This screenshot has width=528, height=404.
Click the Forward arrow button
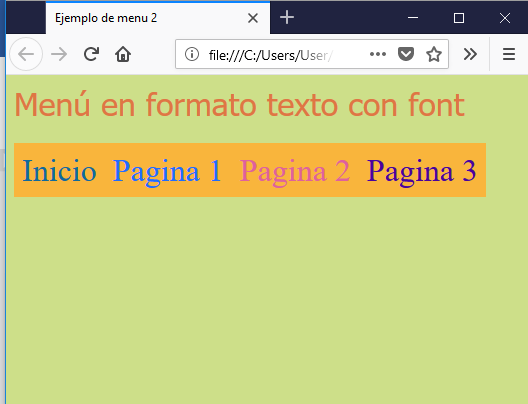tap(59, 54)
